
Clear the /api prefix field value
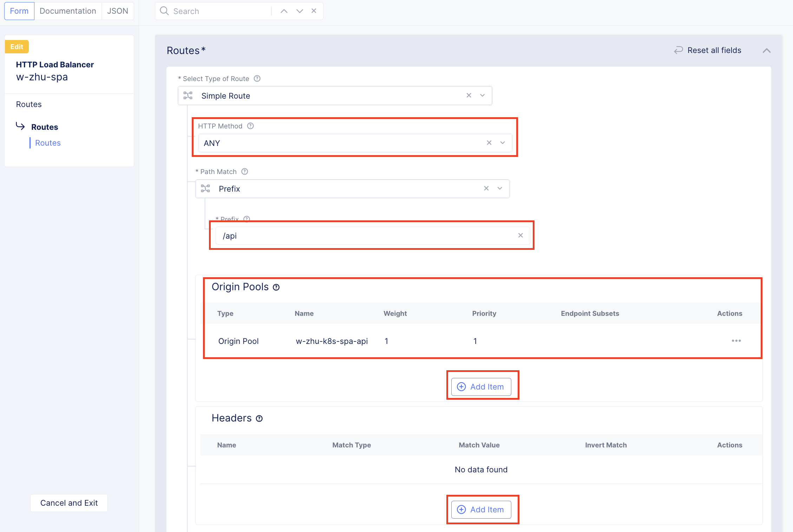tap(520, 235)
